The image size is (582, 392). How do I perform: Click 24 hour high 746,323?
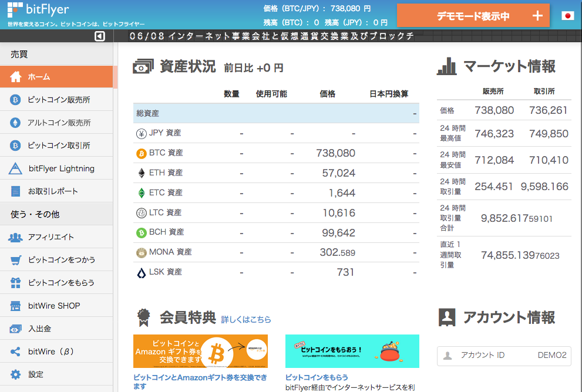click(x=494, y=134)
